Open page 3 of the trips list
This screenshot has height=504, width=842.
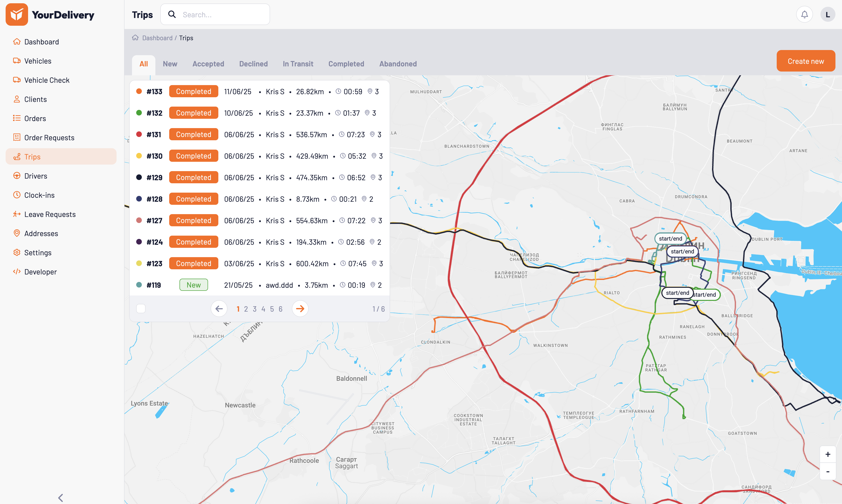[x=255, y=309]
